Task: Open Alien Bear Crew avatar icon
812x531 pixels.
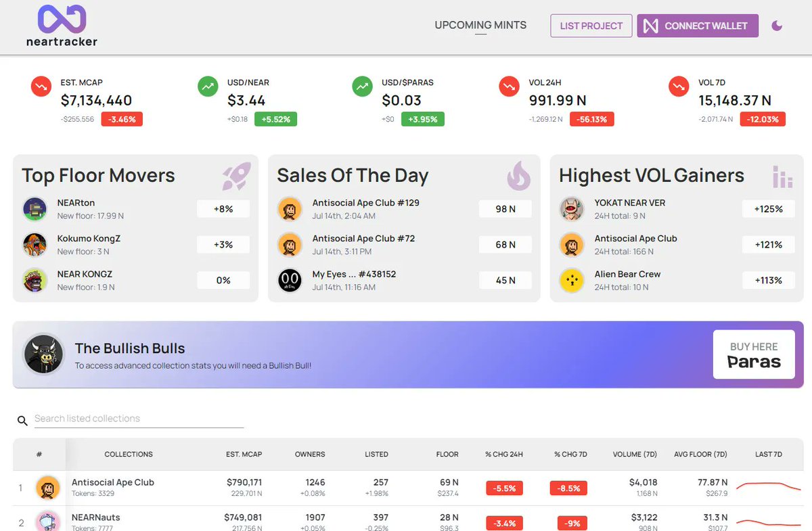Action: coord(572,280)
